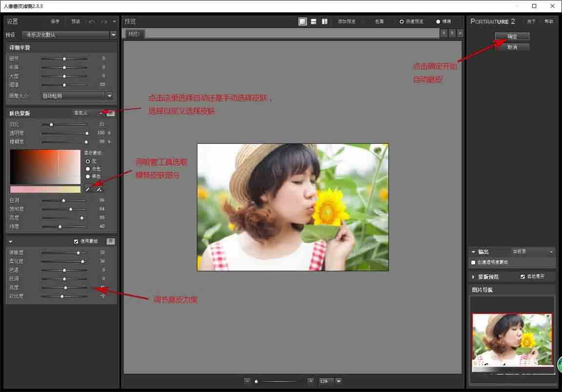Click the 确定 confirm button
The height and width of the screenshot is (392, 562).
tap(512, 37)
